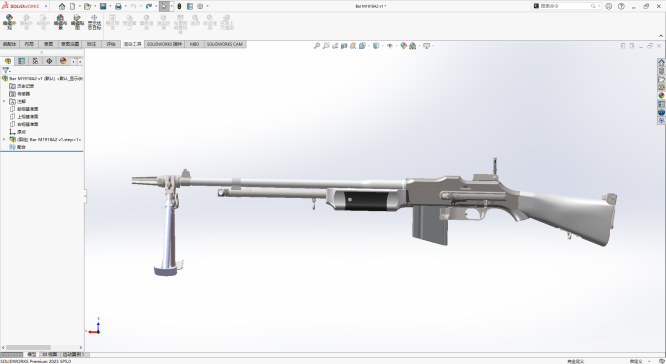666x364 pixels.
Task: Click the Open file folder icon
Action: coord(87,6)
